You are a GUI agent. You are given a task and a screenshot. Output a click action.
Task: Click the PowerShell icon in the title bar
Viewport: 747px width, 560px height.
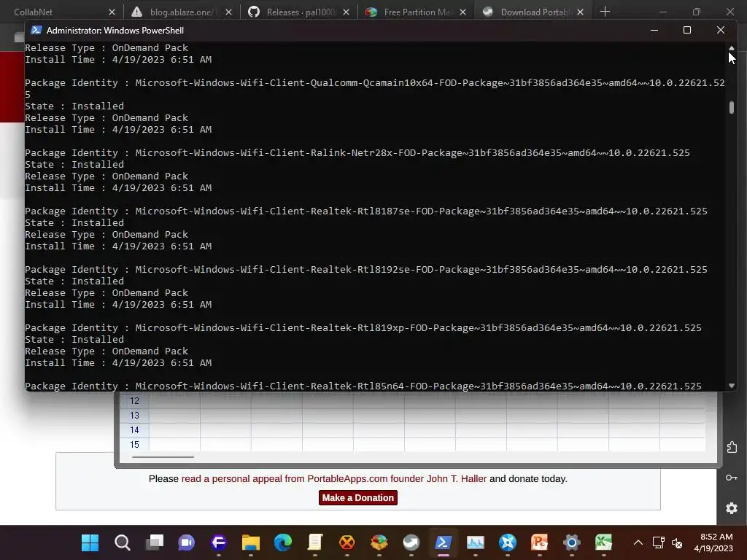pyautogui.click(x=36, y=30)
